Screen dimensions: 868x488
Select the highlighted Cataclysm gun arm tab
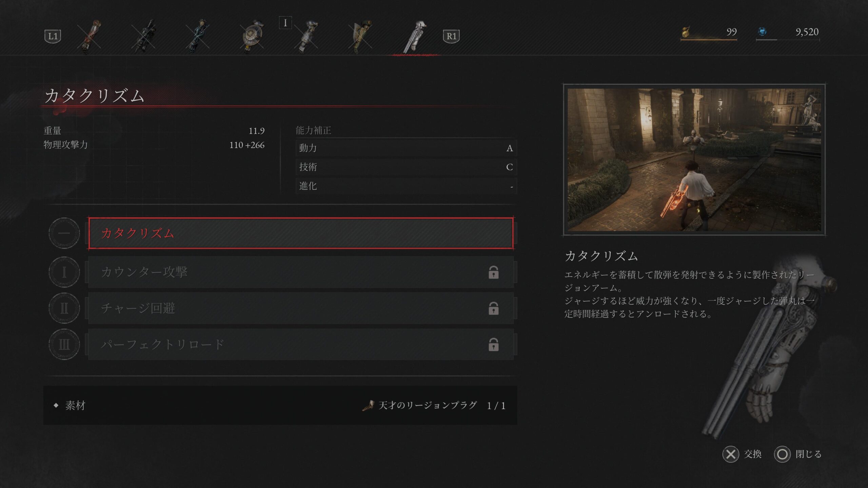pos(415,36)
